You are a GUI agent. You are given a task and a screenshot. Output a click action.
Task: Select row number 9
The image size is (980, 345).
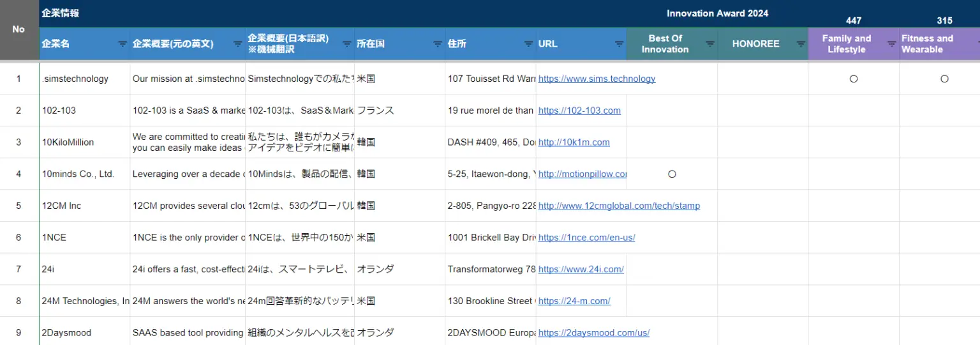tap(19, 332)
